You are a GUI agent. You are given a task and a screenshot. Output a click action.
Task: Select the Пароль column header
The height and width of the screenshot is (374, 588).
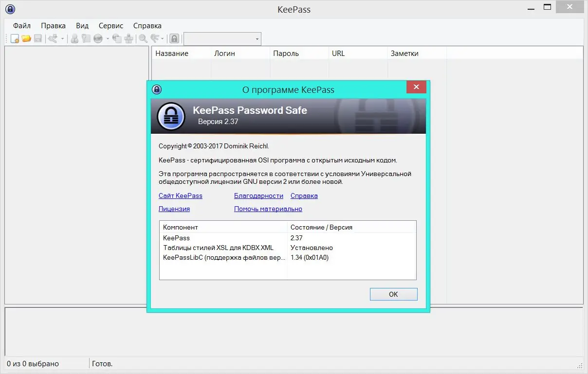pos(298,53)
